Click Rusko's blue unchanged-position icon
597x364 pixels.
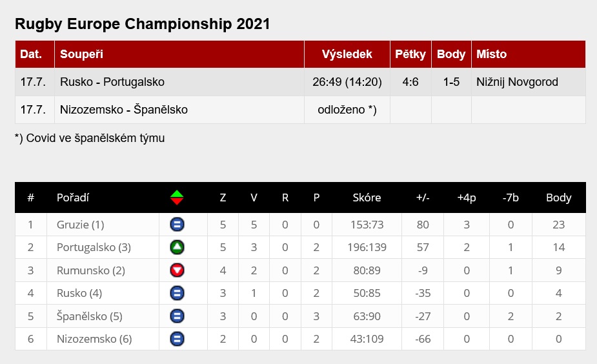tap(177, 293)
